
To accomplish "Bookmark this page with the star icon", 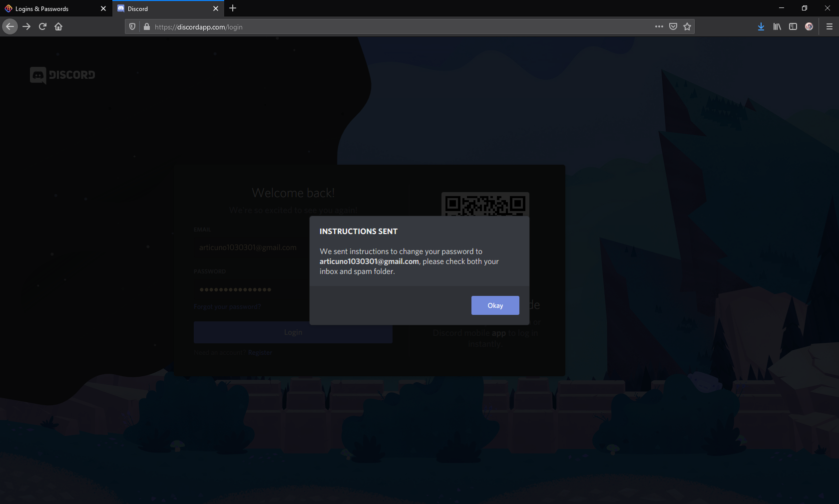I will 687,26.
